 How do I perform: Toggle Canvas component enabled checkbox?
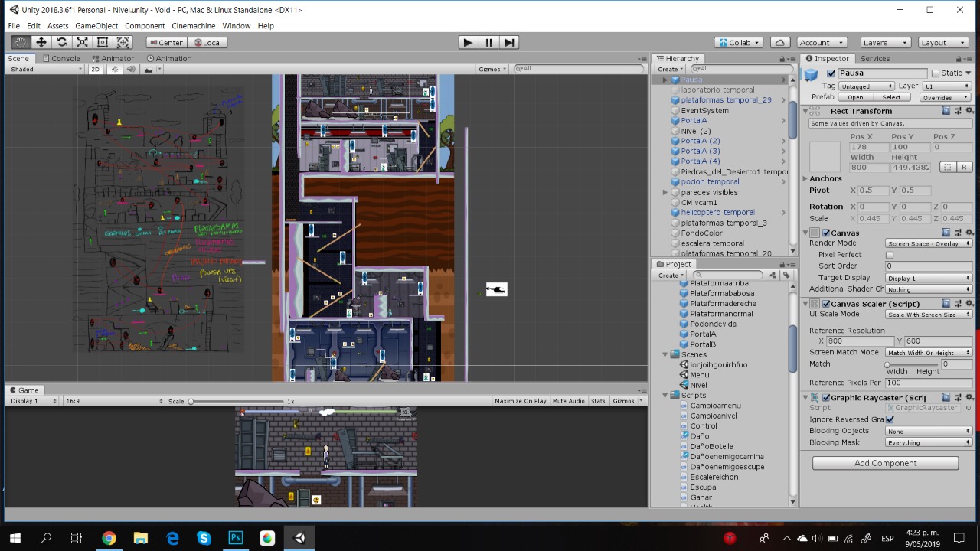tap(825, 233)
